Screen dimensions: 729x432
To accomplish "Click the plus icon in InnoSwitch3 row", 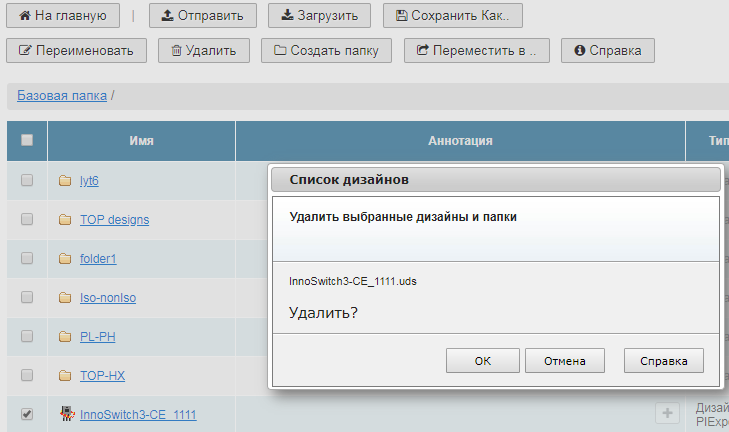I will tap(667, 413).
